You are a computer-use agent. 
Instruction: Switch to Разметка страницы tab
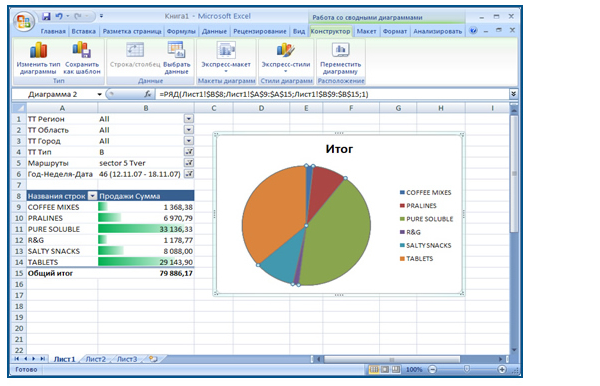coord(132,31)
